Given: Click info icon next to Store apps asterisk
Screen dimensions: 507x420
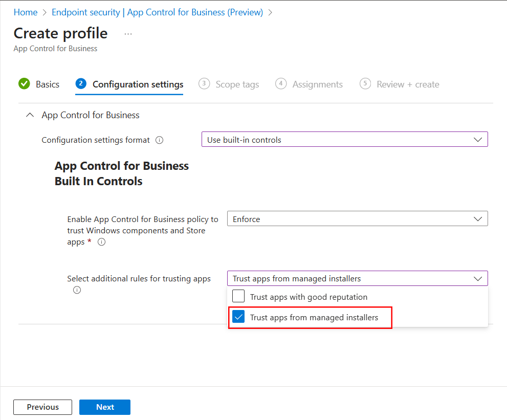Looking at the screenshot, I should click(x=101, y=242).
